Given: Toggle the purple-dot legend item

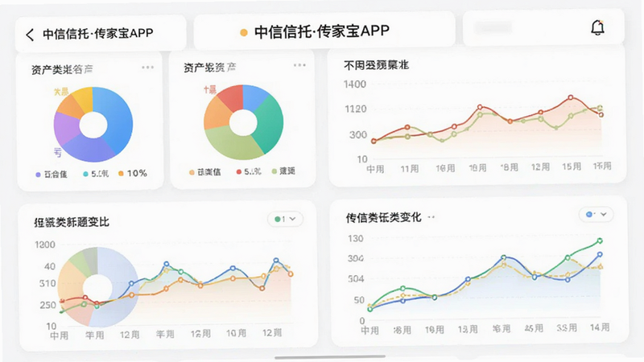Looking at the screenshot, I should 51,175.
